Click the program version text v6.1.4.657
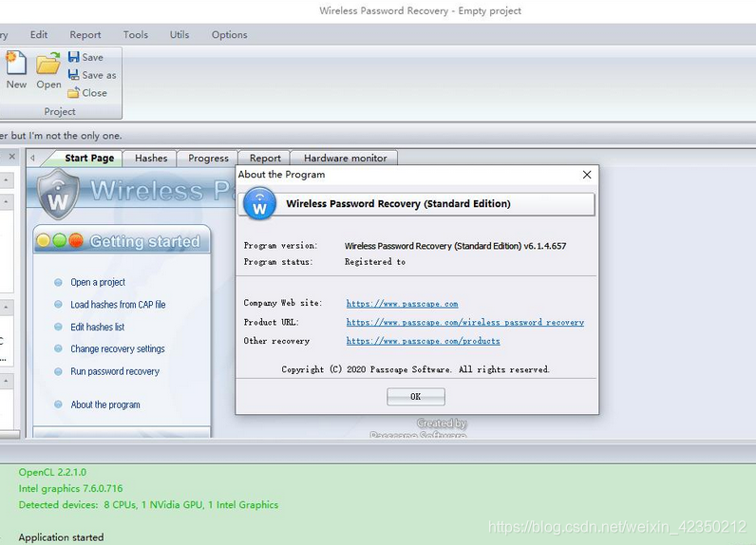The image size is (756, 545). (545, 246)
